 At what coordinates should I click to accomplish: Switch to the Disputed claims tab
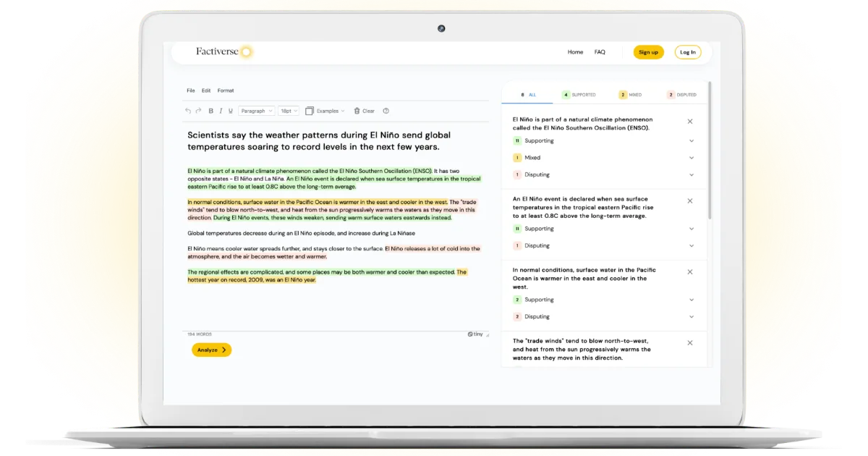(x=682, y=95)
